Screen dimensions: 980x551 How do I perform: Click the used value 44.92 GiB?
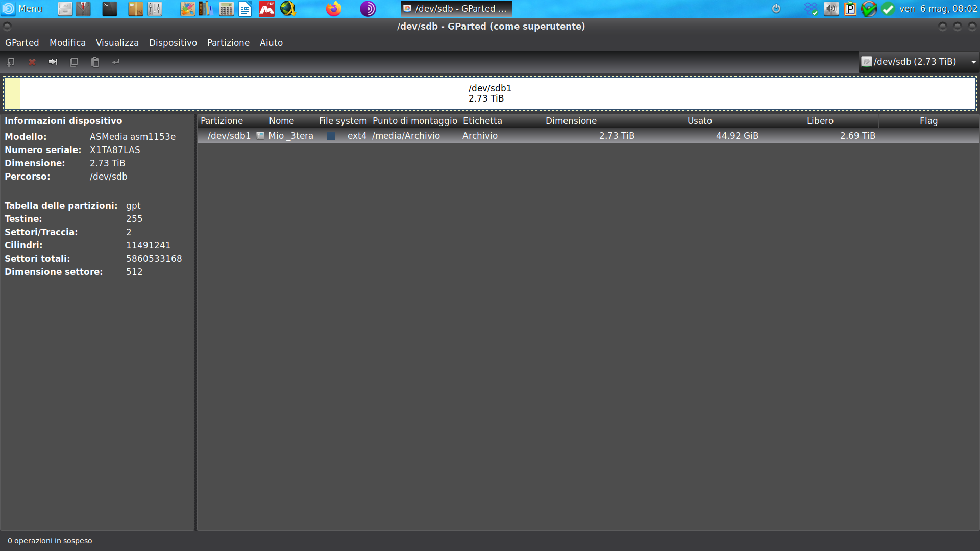click(x=737, y=136)
